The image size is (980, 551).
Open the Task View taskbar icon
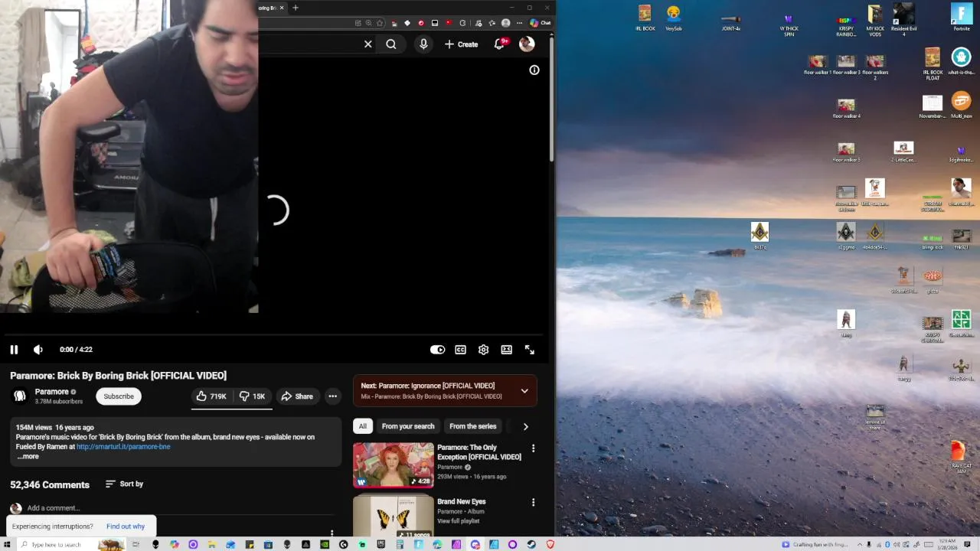pyautogui.click(x=136, y=545)
